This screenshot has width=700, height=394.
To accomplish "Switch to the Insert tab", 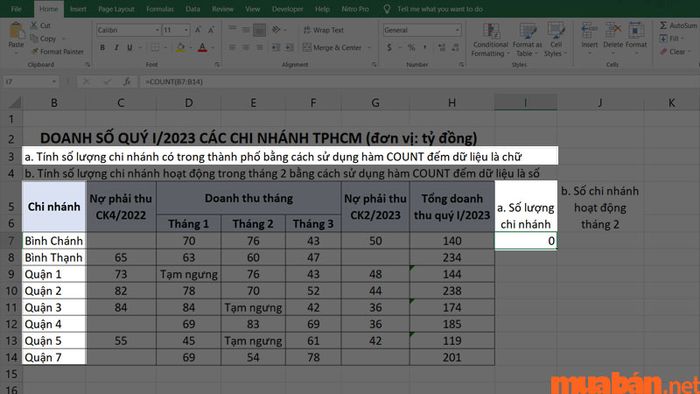I will (78, 9).
